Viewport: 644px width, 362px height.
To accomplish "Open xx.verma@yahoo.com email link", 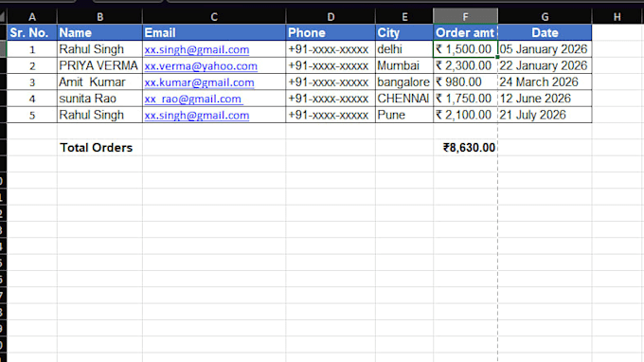I will coord(201,65).
